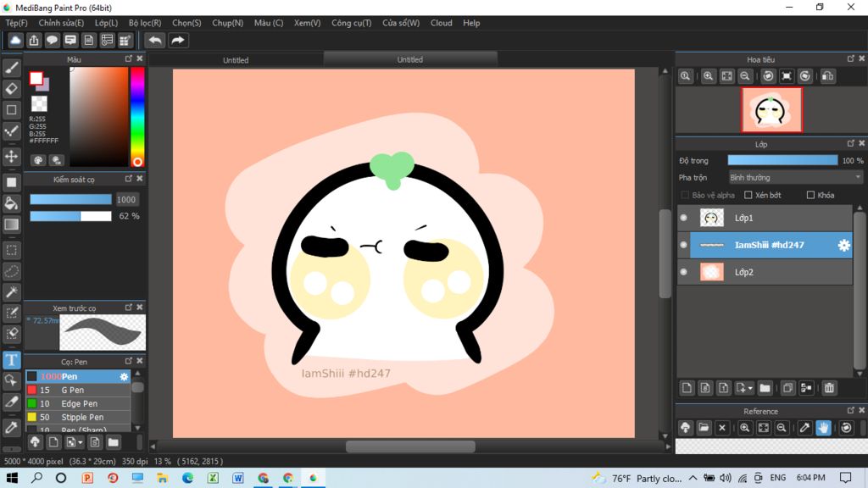Screen dimensions: 868x488
Task: Select the Move tool
Action: (x=11, y=157)
